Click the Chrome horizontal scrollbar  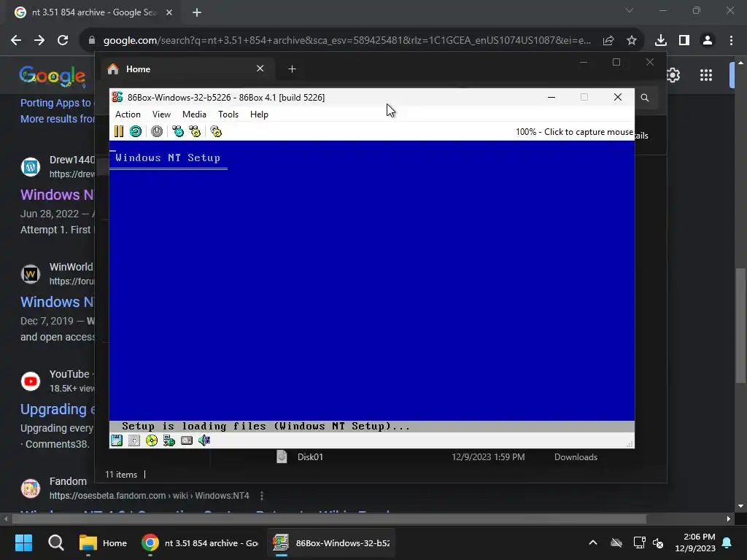pyautogui.click(x=329, y=518)
